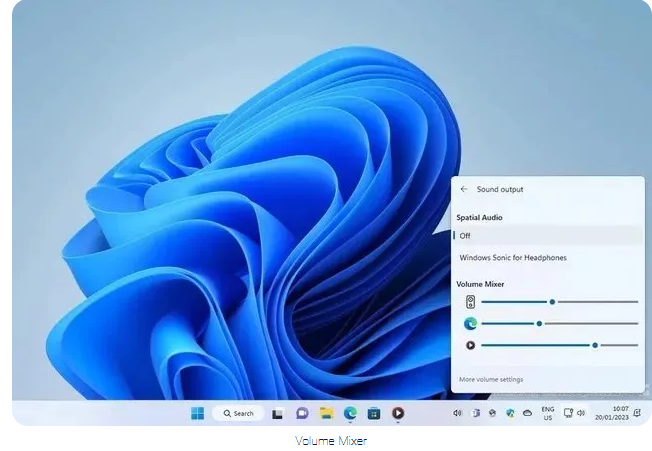Open Microsoft Store from taskbar
This screenshot has height=451, width=652.
coord(374,413)
